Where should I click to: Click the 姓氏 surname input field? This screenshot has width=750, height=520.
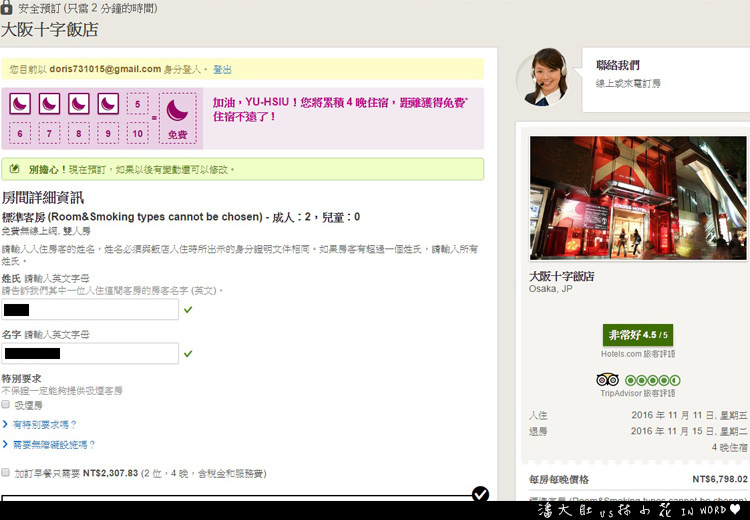[x=90, y=310]
